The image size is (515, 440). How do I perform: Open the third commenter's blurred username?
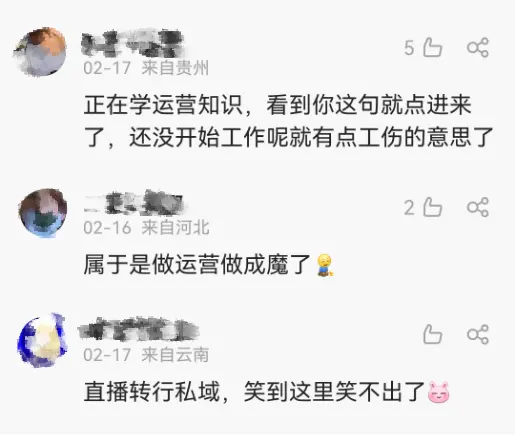pos(139,329)
